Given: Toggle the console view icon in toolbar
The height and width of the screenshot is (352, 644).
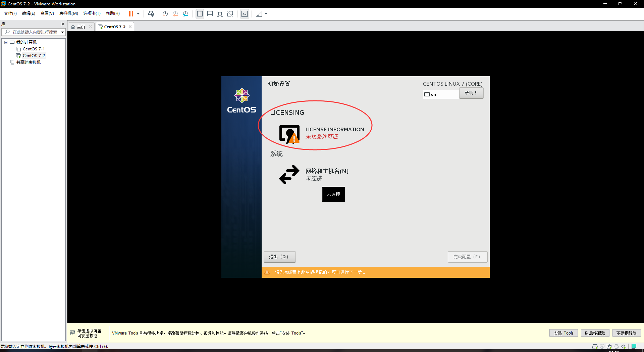Looking at the screenshot, I should pos(245,14).
